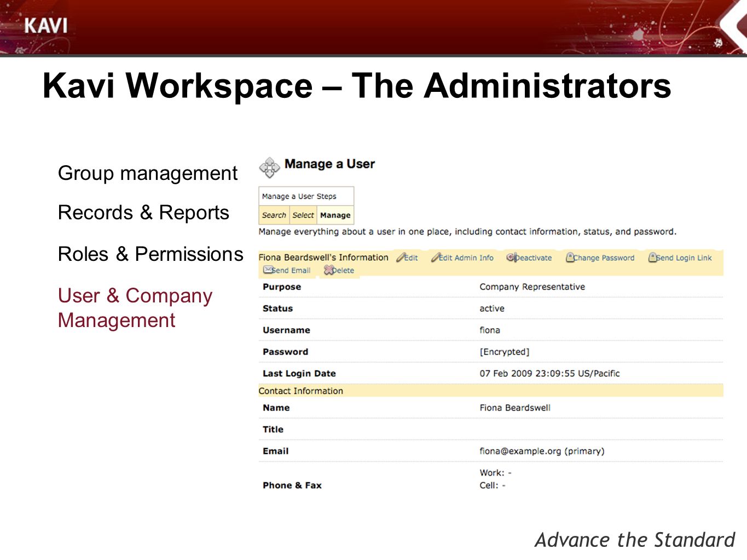Click the Purpose row label

tap(282, 287)
